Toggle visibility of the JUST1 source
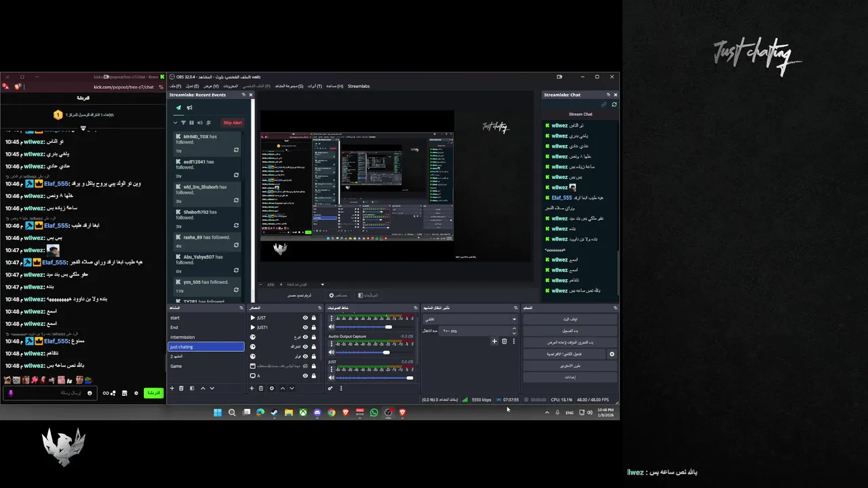The height and width of the screenshot is (488, 868). pyautogui.click(x=305, y=327)
